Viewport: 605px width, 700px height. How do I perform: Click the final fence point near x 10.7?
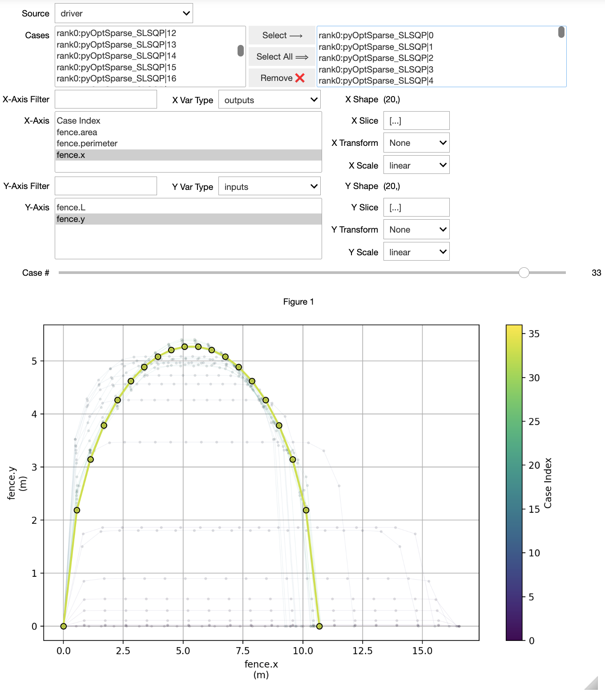click(319, 626)
